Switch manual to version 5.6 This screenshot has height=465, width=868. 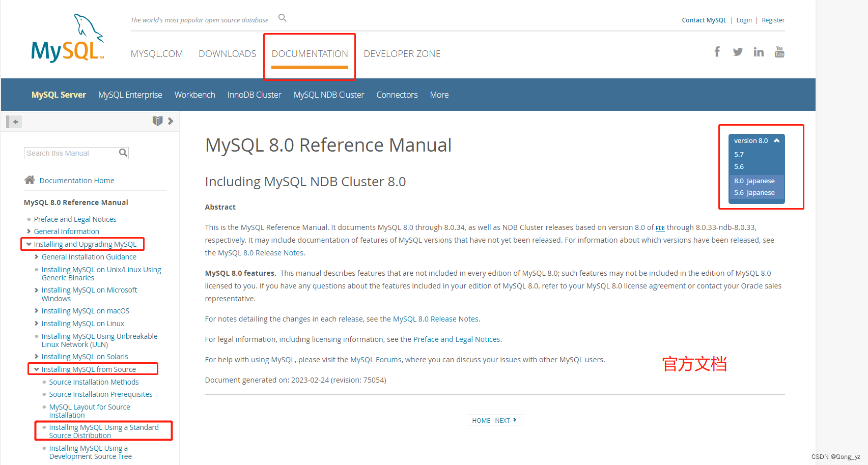(x=739, y=167)
